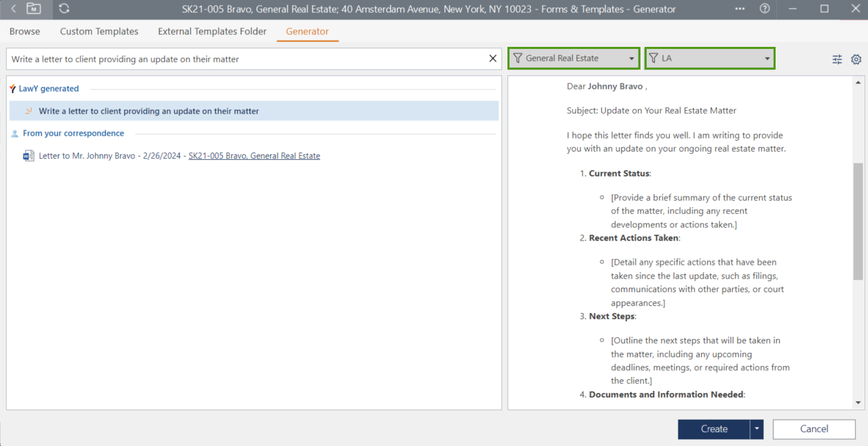This screenshot has width=868, height=446.
Task: Open the help question mark icon
Action: click(x=765, y=9)
